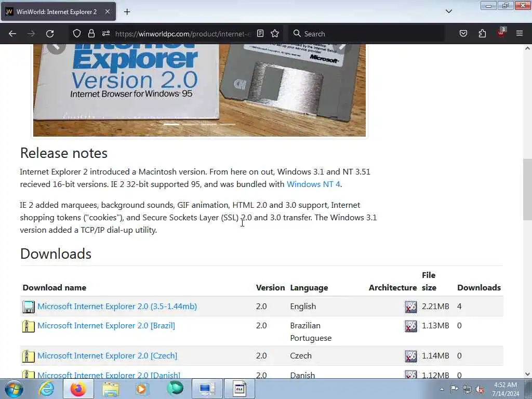This screenshot has height=399, width=532.
Task: Click the scrollbar up arrow
Action: 527,48
